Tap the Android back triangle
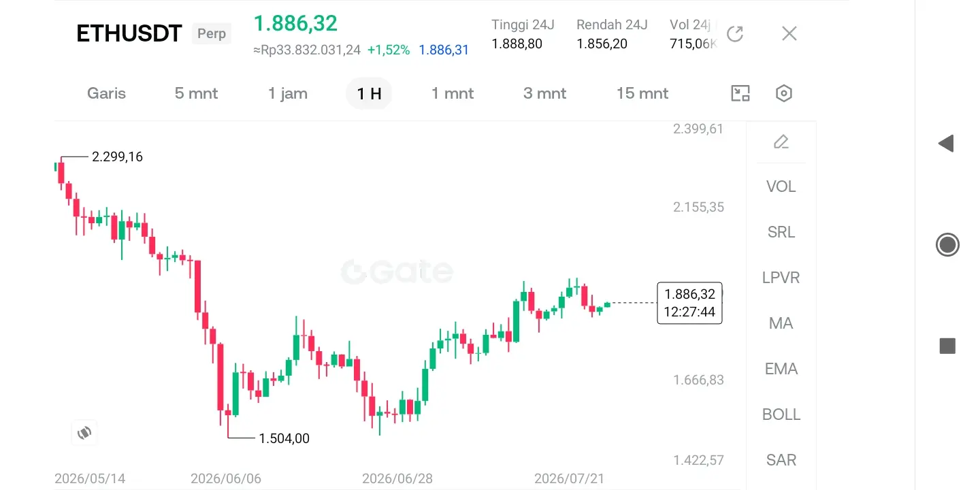The width and height of the screenshot is (980, 490). tap(946, 144)
